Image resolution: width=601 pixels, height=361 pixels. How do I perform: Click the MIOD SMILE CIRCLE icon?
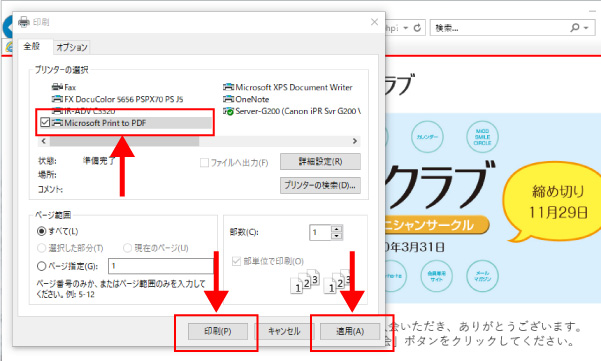[482, 137]
